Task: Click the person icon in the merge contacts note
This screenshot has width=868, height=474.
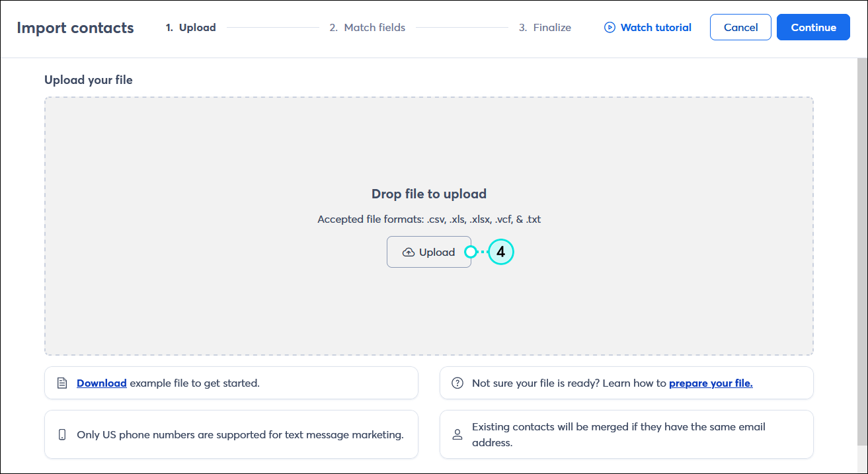Action: click(x=457, y=434)
